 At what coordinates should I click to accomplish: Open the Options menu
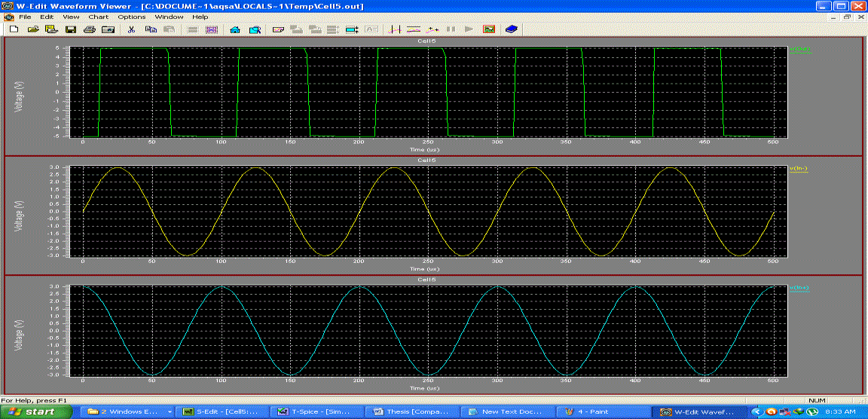point(131,17)
